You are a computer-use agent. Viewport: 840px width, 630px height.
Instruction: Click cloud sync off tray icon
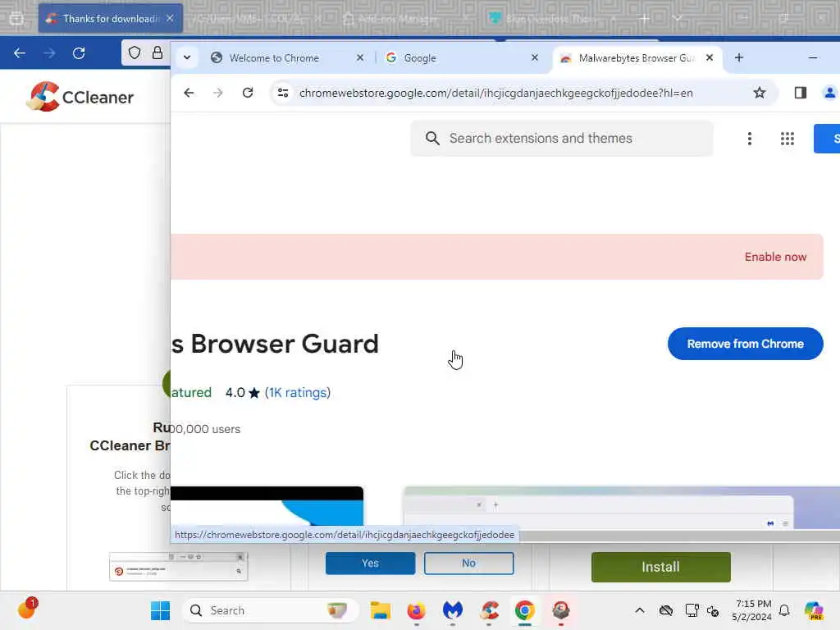pyautogui.click(x=666, y=610)
